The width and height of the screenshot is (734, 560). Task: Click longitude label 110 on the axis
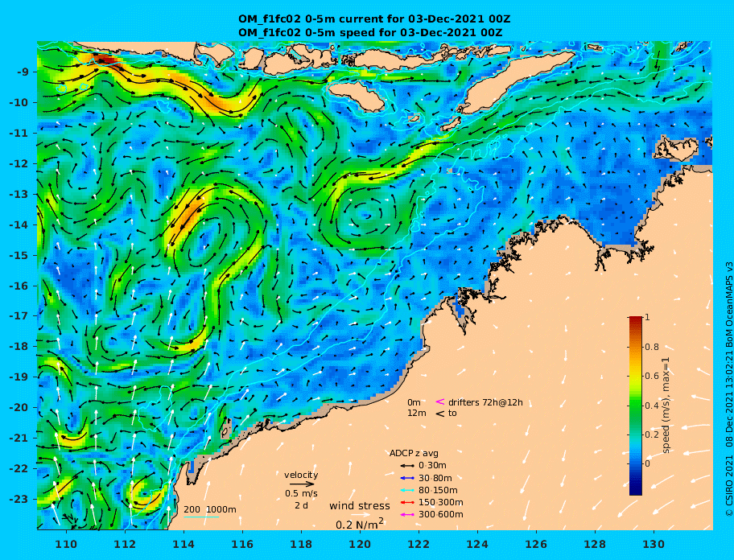[x=67, y=544]
